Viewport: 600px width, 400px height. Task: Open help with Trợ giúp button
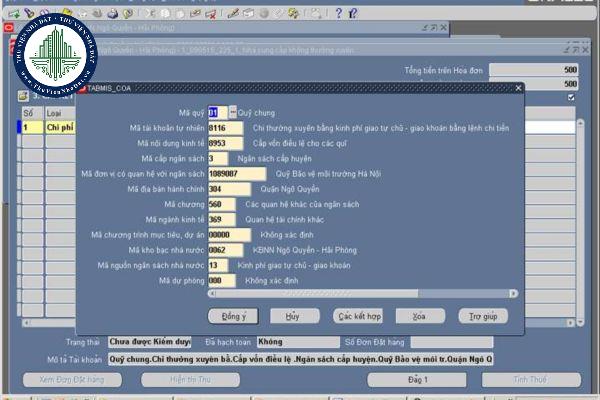[x=484, y=315]
